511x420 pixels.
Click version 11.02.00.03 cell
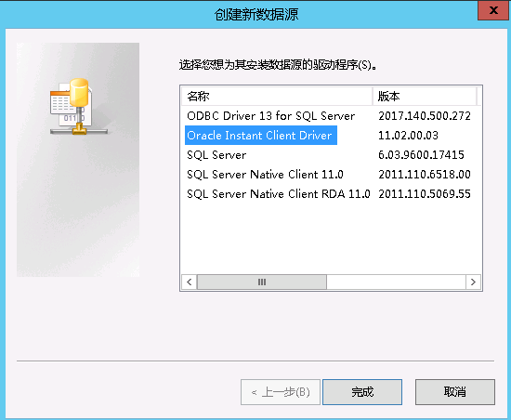[408, 136]
